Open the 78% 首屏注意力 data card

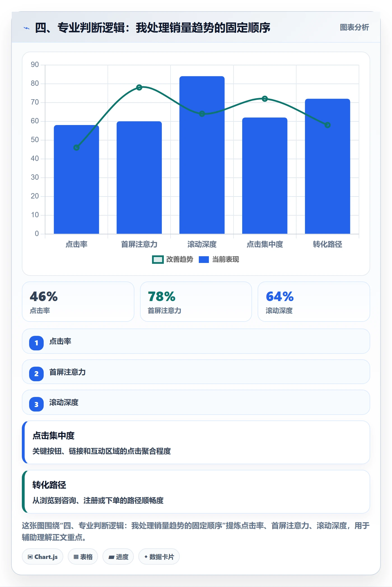click(x=196, y=302)
